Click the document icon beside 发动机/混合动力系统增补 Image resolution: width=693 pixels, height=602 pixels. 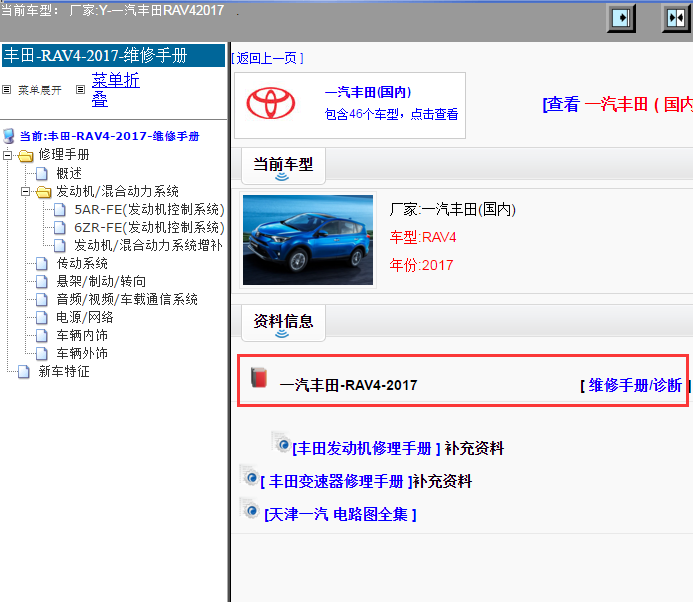[x=60, y=245]
